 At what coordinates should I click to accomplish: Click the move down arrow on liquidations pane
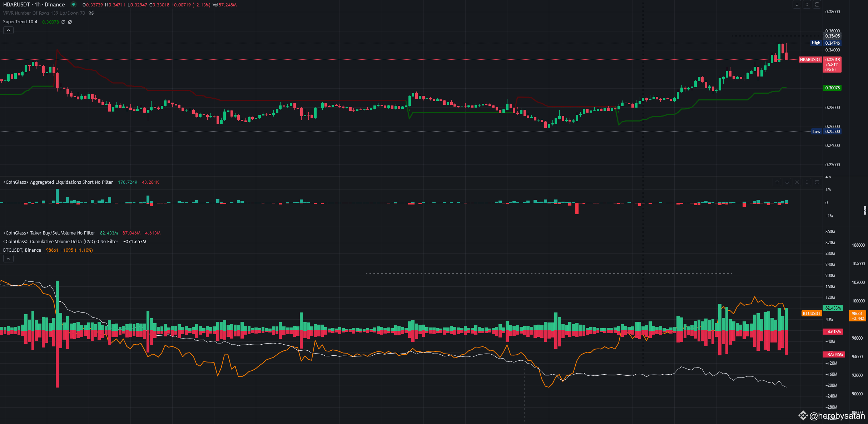coord(787,182)
